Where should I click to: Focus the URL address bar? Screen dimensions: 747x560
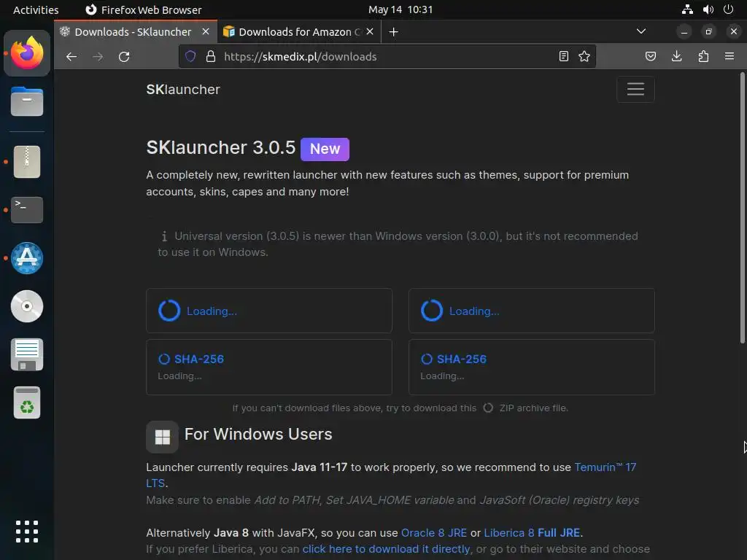click(386, 57)
